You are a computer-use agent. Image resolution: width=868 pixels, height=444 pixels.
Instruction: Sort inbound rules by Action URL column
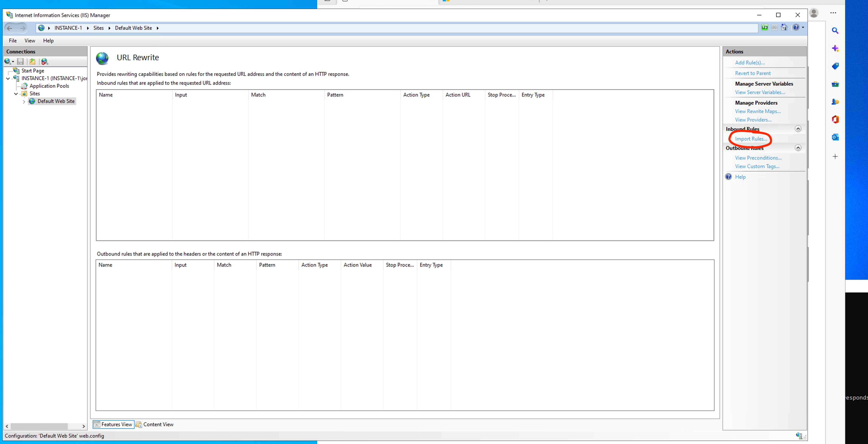(x=464, y=95)
